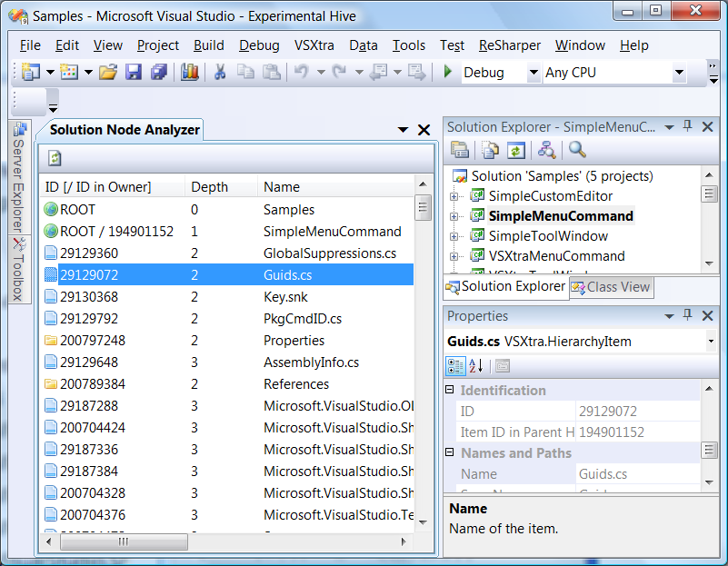The image size is (728, 566).
Task: Click the Properties icon in Solution Explorer toolbar
Action: 460,150
